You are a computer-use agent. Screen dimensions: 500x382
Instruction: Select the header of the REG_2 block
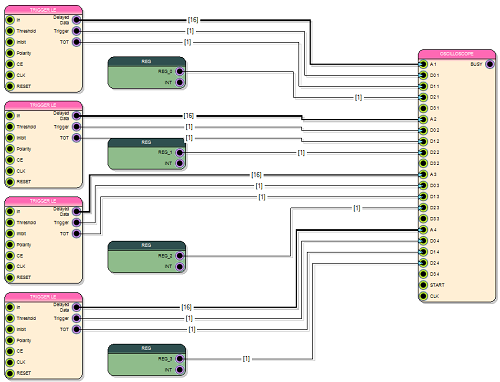tap(147, 245)
